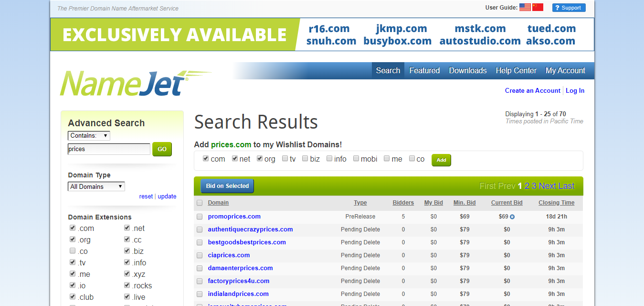Toggle the select-all checkbox in table header
Image resolution: width=644 pixels, height=306 pixels.
(200, 203)
